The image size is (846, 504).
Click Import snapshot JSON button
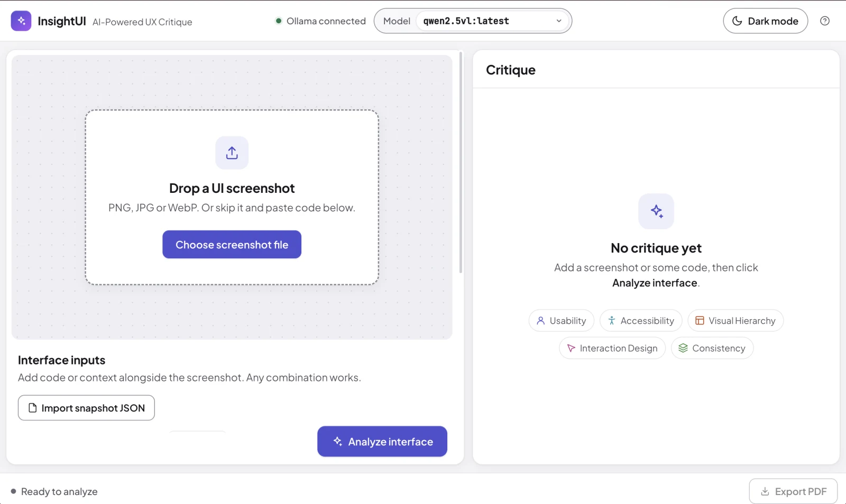[86, 408]
